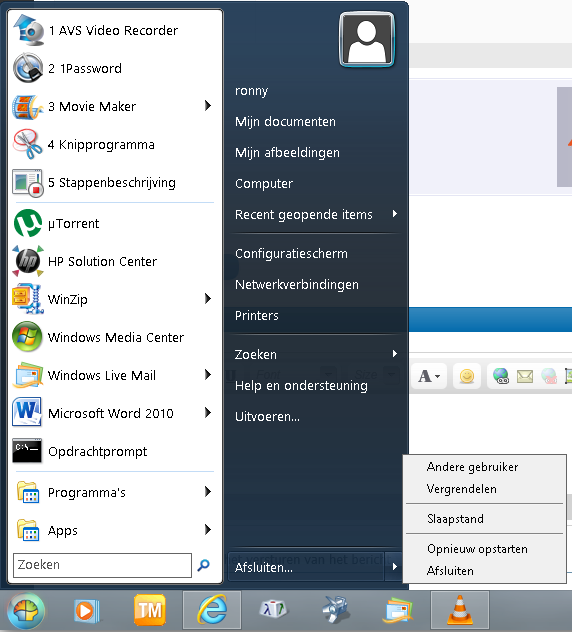Expand Windows Live Mail submenu arrow
572x632 pixels.
(208, 374)
